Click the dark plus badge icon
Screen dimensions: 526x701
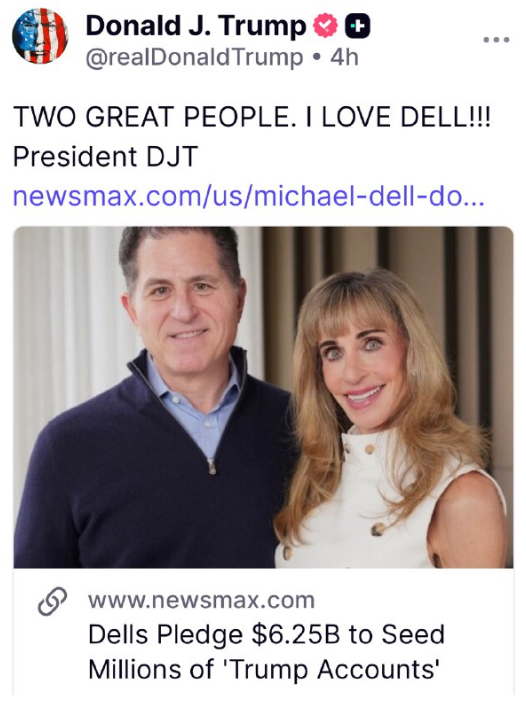click(x=358, y=26)
